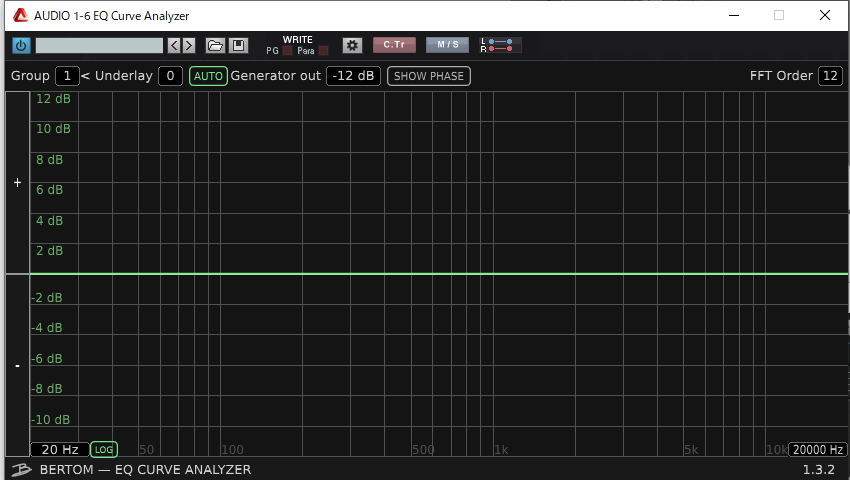Screen dimensions: 850x480
Task: Toggle the plugin power bypass button
Action: (x=21, y=45)
